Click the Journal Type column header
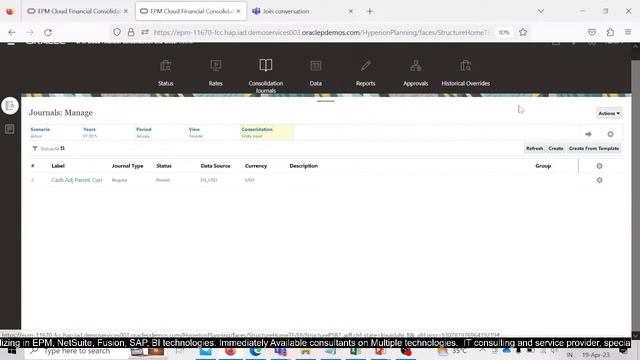640x360 pixels. (127, 166)
